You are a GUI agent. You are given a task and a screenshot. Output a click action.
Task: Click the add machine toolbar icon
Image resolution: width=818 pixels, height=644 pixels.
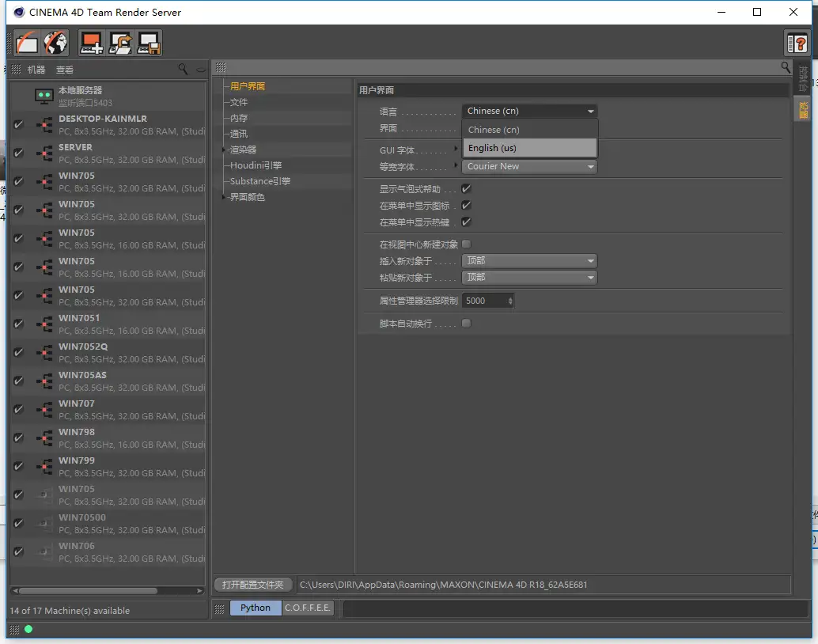point(91,43)
